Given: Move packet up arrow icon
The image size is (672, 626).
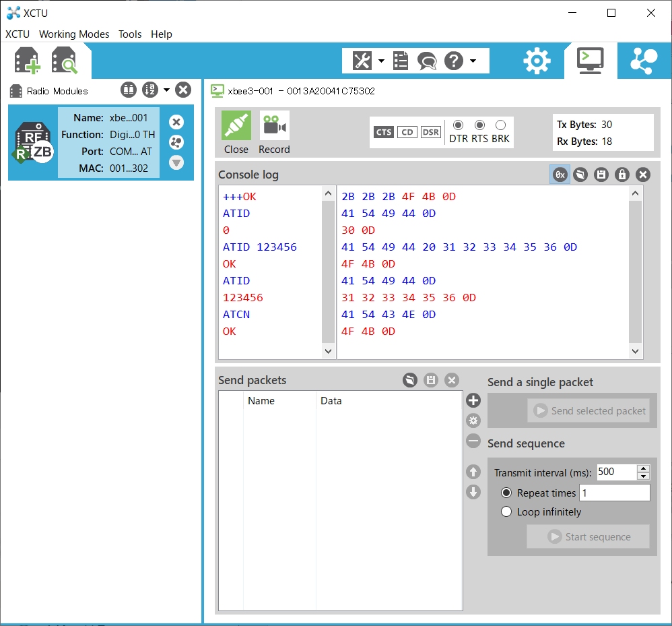Looking at the screenshot, I should point(473,472).
